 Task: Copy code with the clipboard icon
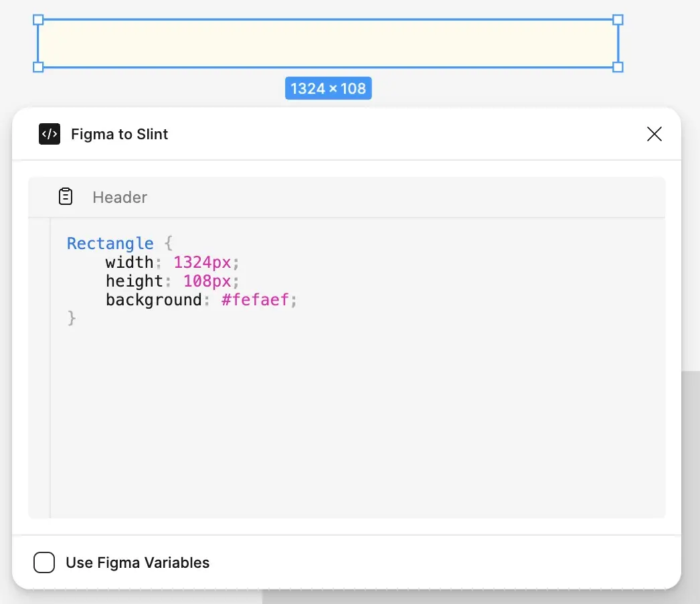[x=66, y=197]
